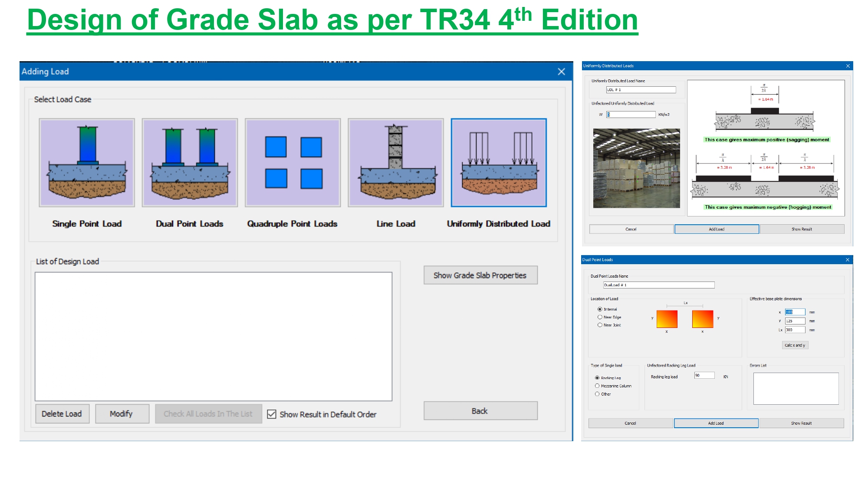
Task: Click the Calc x and y button
Action: (795, 345)
